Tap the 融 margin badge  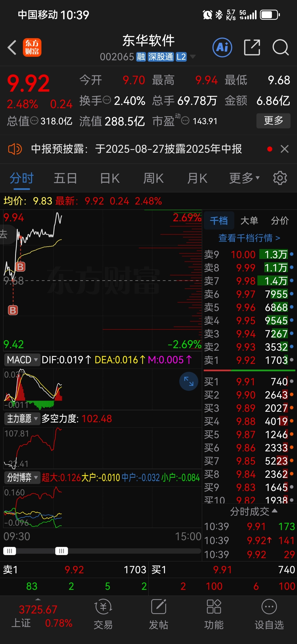[x=141, y=57]
